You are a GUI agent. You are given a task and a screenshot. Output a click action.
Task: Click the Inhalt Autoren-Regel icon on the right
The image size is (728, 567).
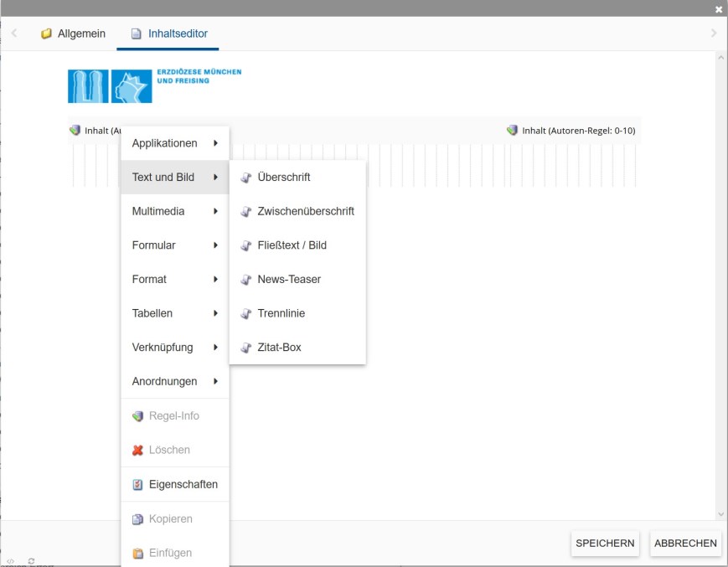(512, 130)
